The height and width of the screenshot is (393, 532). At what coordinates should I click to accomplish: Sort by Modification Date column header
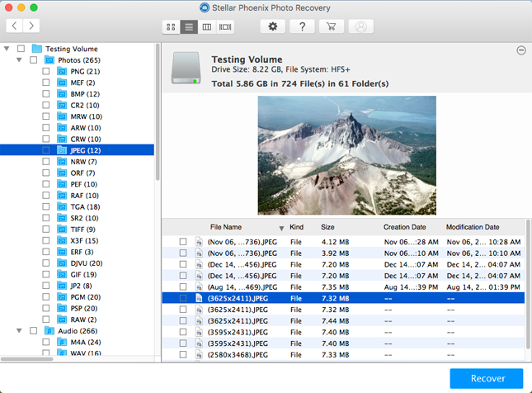point(473,227)
